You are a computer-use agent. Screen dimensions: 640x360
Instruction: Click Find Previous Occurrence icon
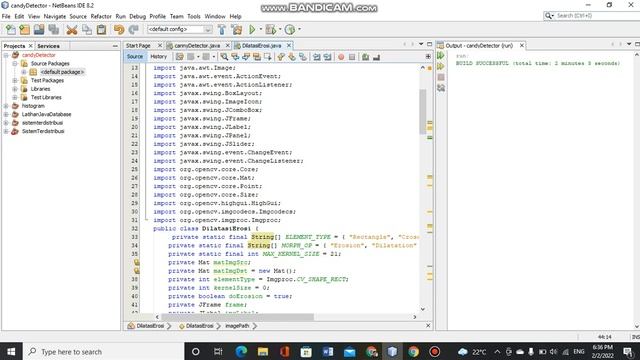pos(235,57)
